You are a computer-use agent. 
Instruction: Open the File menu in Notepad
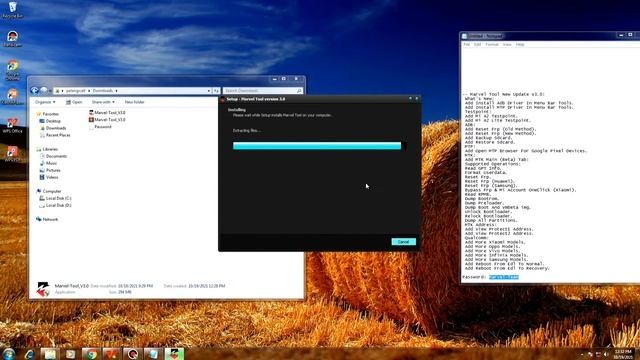(x=467, y=44)
